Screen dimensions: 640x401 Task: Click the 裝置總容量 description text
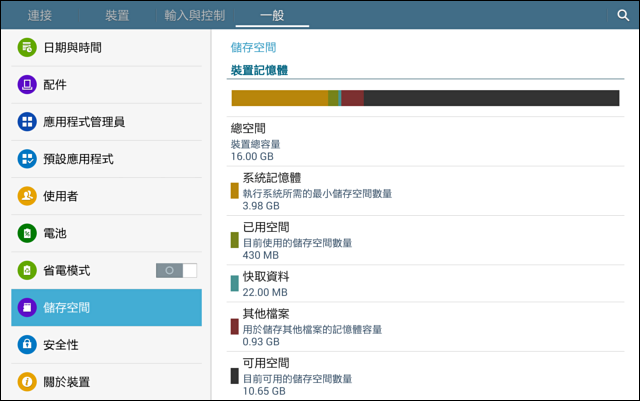click(x=256, y=144)
